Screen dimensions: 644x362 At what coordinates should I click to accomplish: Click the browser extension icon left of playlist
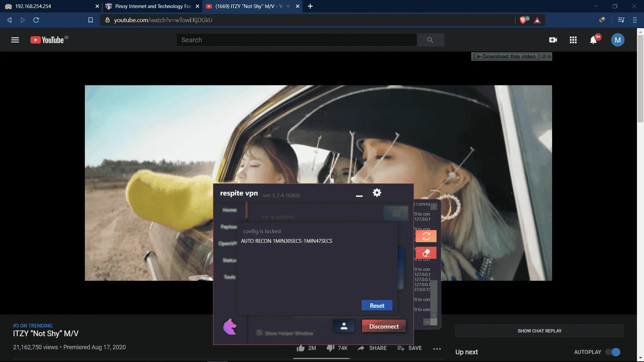(x=602, y=20)
